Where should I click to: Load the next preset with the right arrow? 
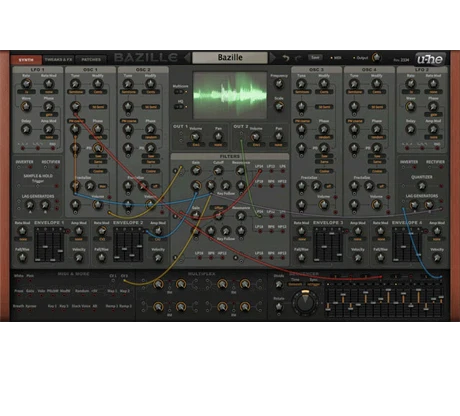coord(273,58)
